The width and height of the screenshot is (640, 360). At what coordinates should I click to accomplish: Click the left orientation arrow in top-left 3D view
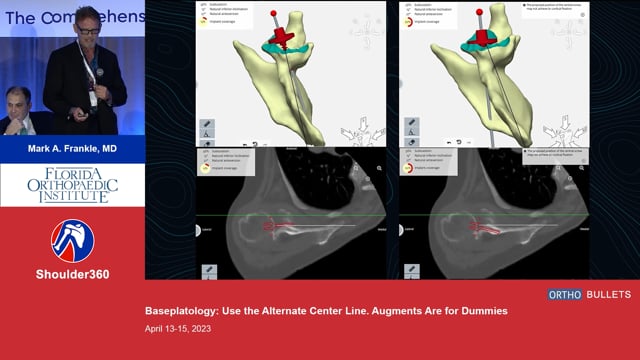(x=347, y=133)
